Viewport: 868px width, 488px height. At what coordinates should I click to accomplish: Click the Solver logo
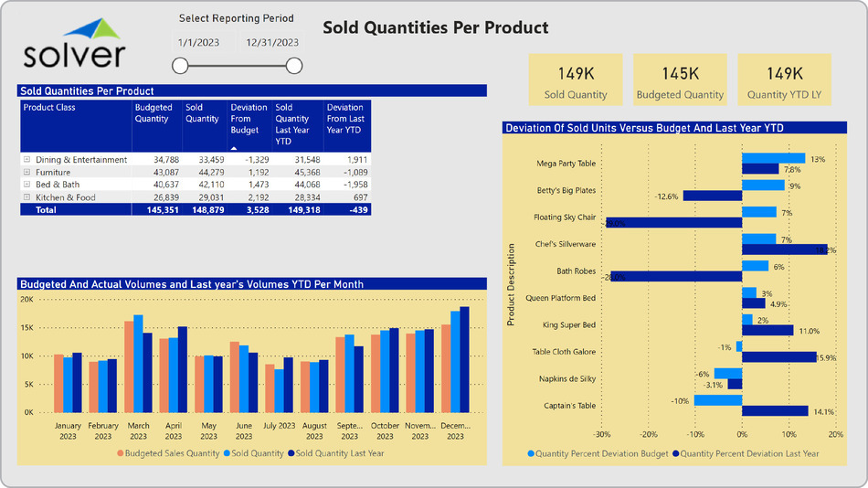tap(75, 44)
